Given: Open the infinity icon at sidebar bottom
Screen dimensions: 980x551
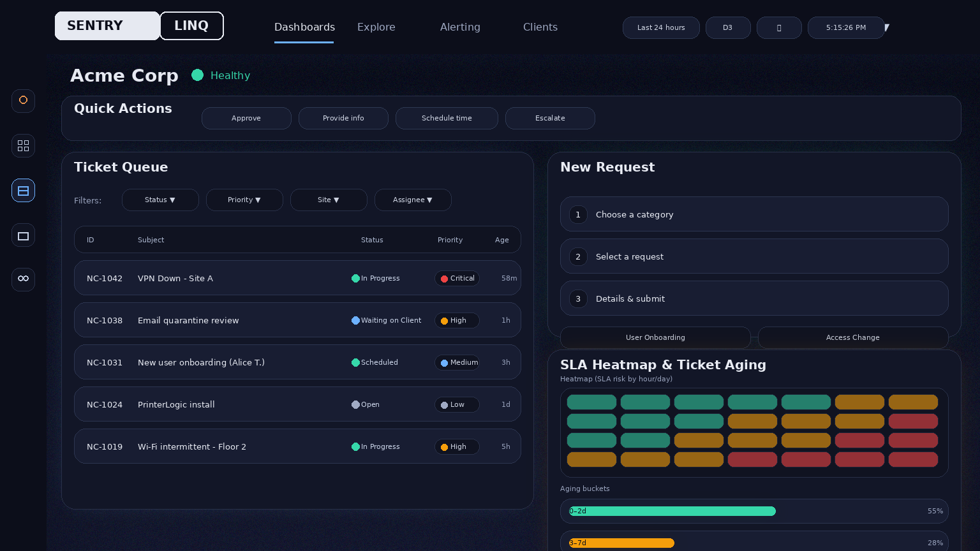Looking at the screenshot, I should pyautogui.click(x=23, y=279).
